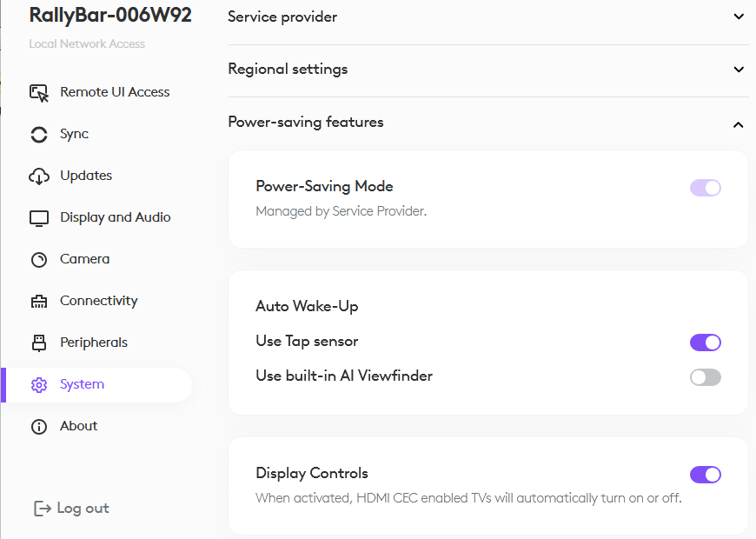Open the Camera settings icon
The width and height of the screenshot is (756, 539).
(38, 258)
